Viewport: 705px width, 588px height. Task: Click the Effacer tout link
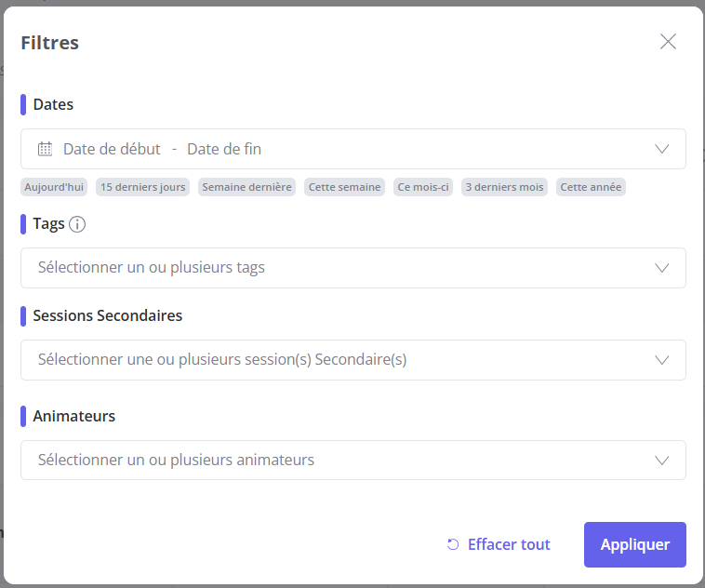[509, 544]
